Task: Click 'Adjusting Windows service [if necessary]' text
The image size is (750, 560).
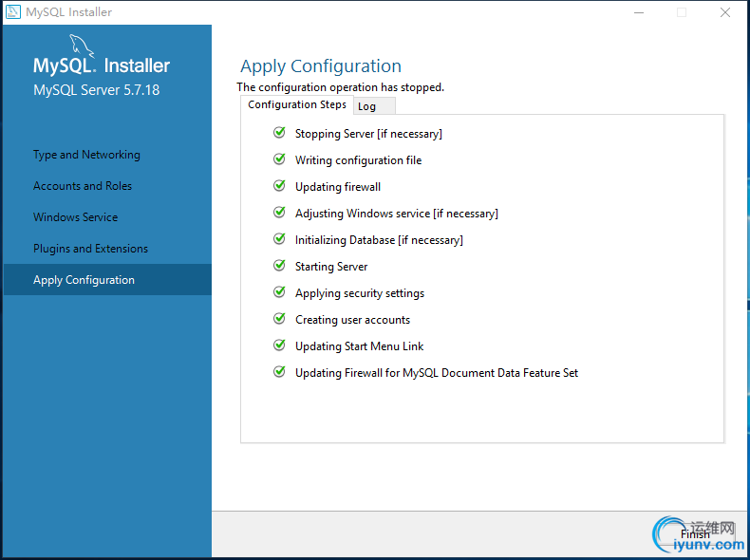Action: coord(397,214)
